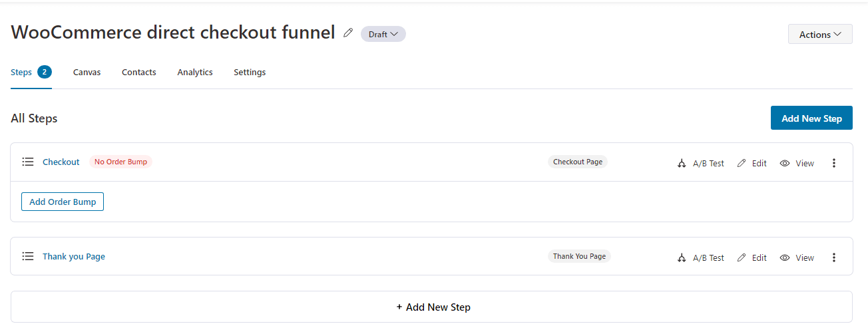This screenshot has width=868, height=328.
Task: Open three-dot menu for Checkout step
Action: click(834, 163)
